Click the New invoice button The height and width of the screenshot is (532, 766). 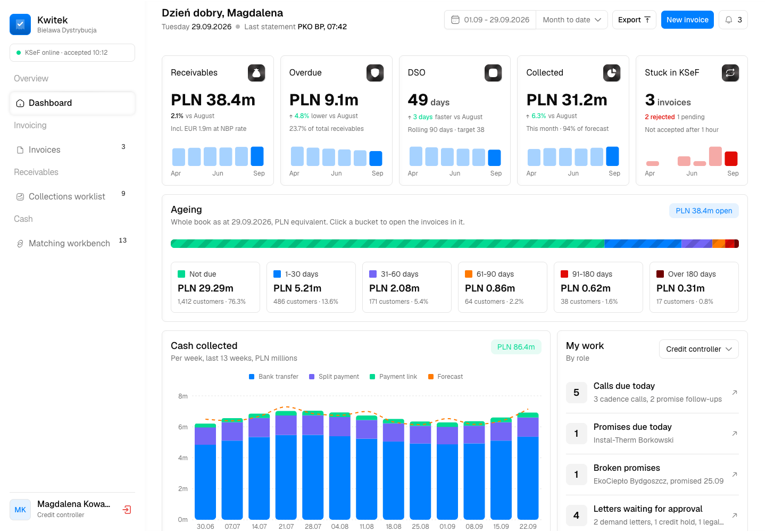coord(687,20)
